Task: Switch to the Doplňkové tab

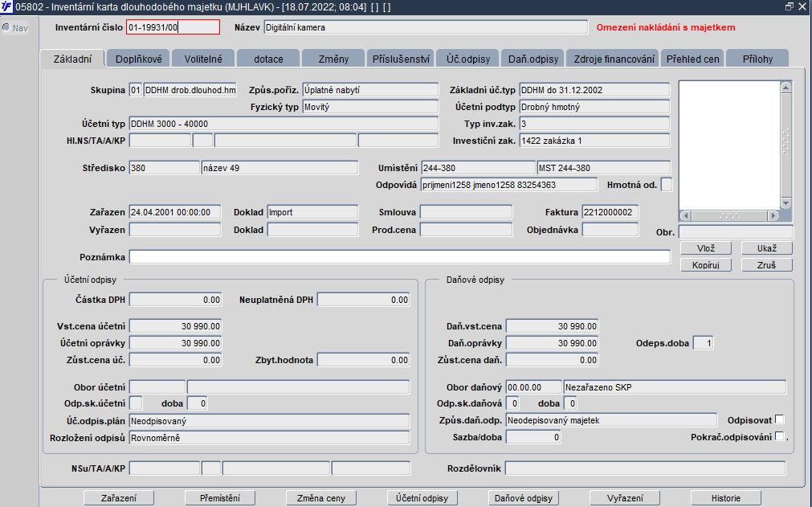Action: click(139, 59)
